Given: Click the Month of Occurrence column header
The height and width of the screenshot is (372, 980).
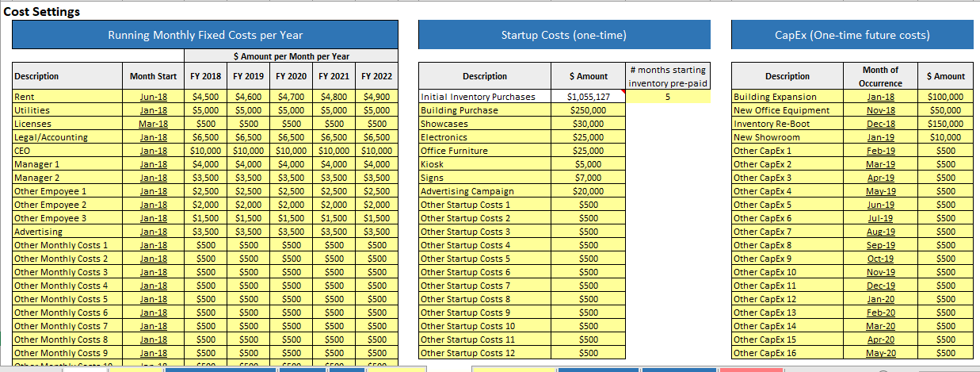Looking at the screenshot, I should coord(880,76).
